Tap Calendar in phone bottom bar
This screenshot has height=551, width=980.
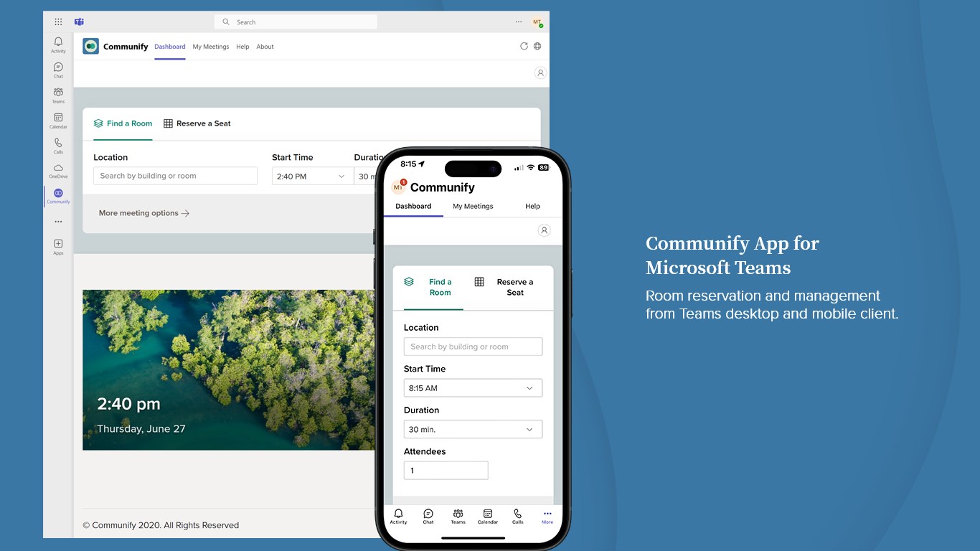(488, 517)
